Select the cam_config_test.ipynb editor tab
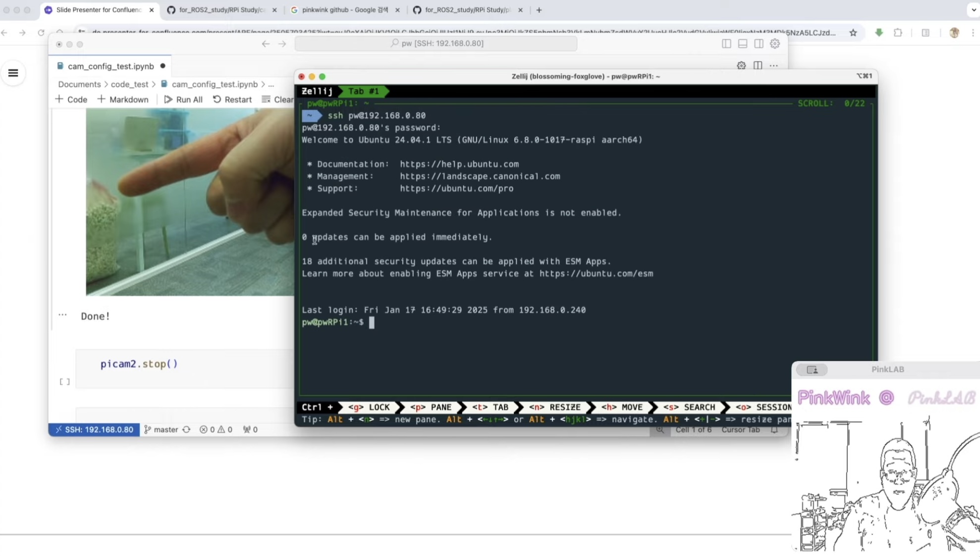This screenshot has width=980, height=557. (110, 66)
